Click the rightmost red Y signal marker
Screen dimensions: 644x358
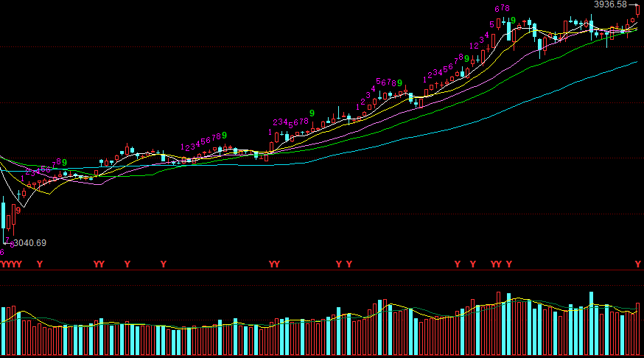click(x=638, y=264)
